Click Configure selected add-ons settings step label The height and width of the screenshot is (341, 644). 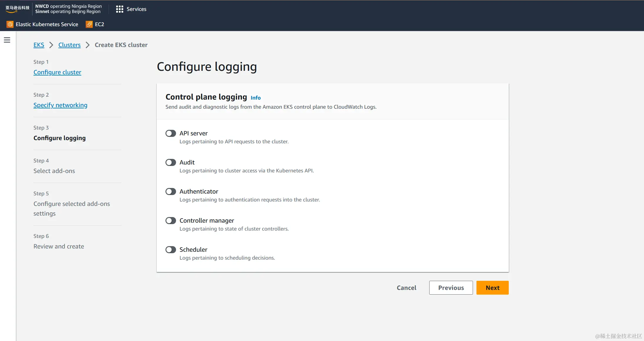(x=72, y=209)
